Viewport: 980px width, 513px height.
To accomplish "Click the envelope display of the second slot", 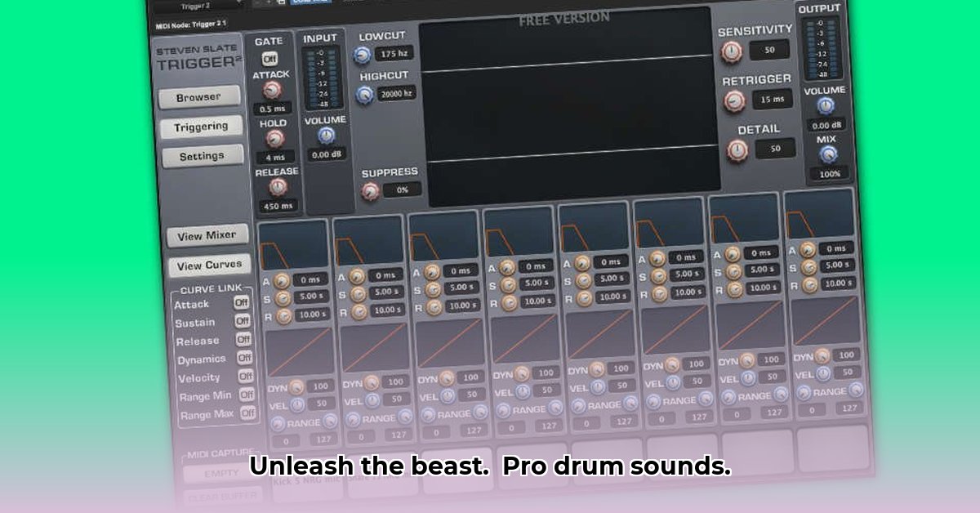I will click(x=368, y=239).
